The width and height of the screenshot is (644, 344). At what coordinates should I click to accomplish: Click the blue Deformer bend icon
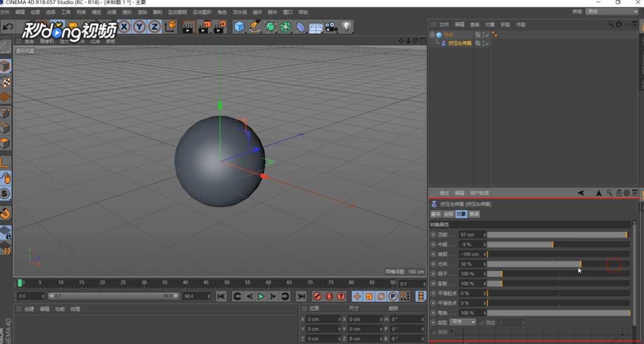(301, 27)
